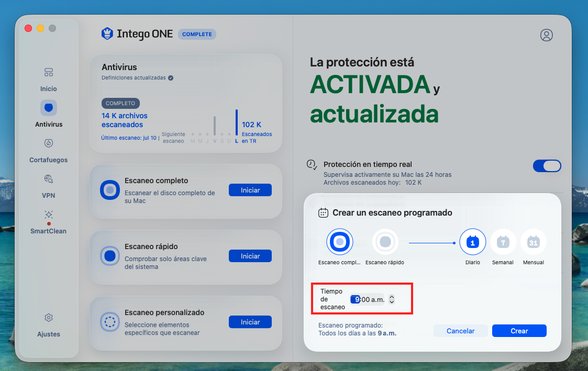This screenshot has width=588, height=371.
Task: Start the Escaneo rápido with Iniciar
Action: [250, 256]
